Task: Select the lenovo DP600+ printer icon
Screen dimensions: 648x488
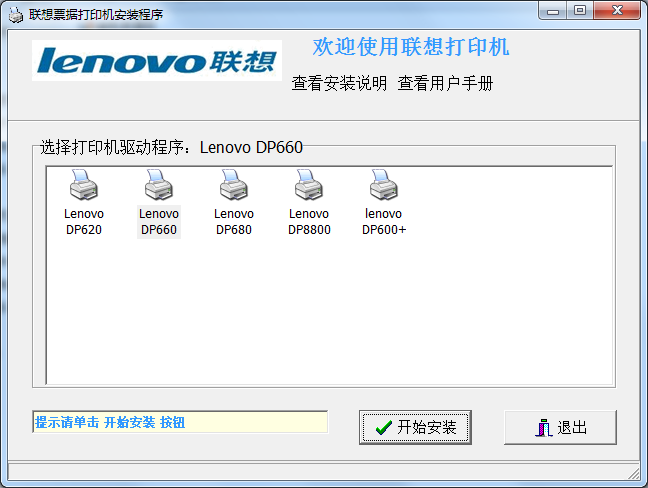Action: pos(384,185)
